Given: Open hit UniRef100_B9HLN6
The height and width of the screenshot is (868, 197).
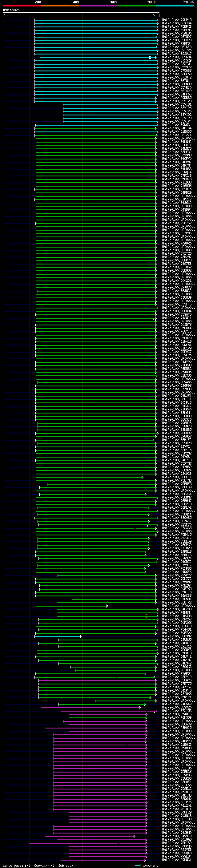Looking at the screenshot, I should (x=177, y=30).
